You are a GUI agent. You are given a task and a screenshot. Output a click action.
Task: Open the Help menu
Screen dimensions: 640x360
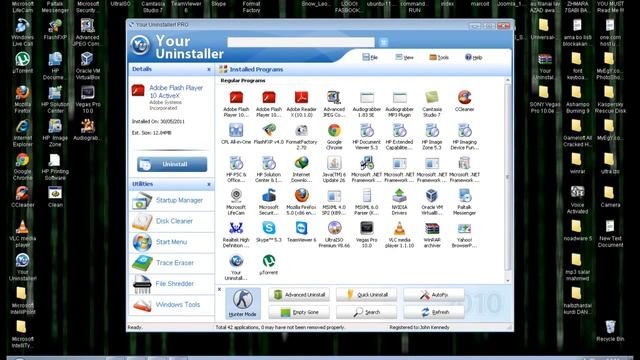473,58
